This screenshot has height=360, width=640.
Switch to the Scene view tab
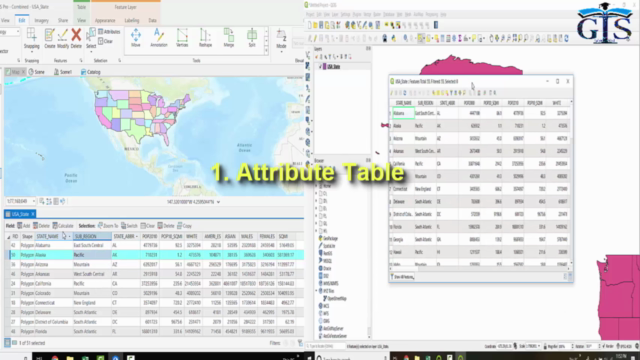click(37, 72)
